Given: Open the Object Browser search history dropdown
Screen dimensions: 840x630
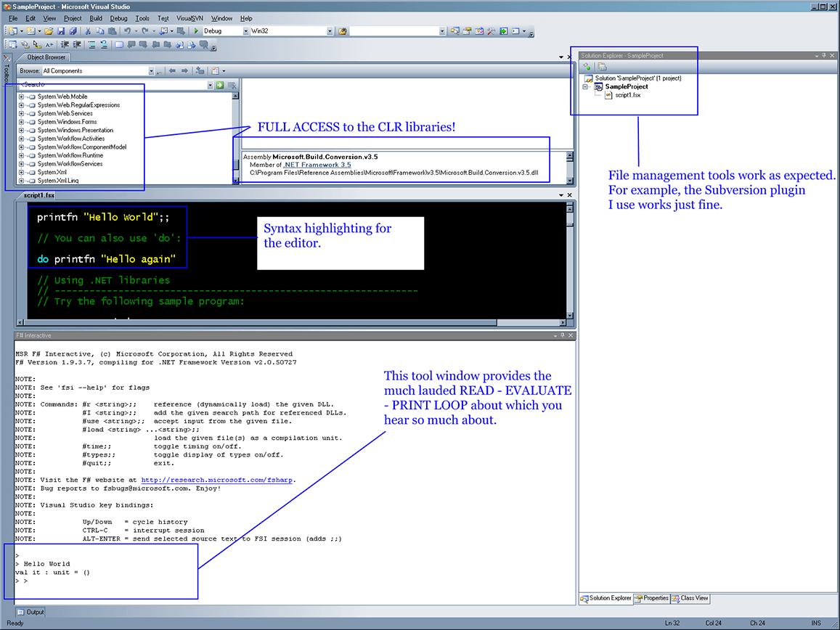Looking at the screenshot, I should 210,85.
